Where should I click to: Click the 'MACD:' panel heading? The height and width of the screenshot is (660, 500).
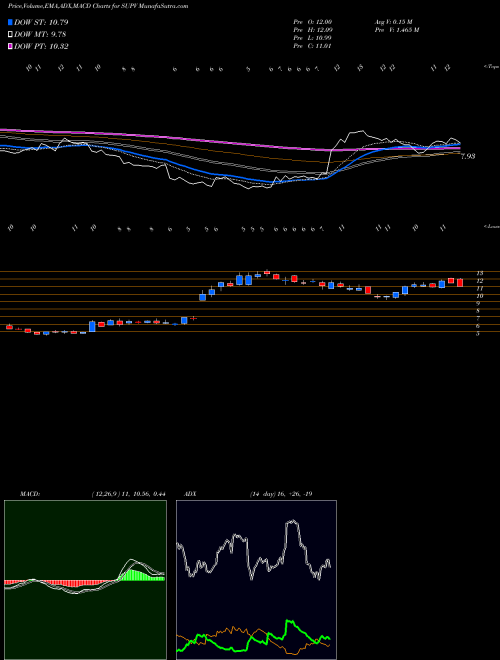point(29,494)
